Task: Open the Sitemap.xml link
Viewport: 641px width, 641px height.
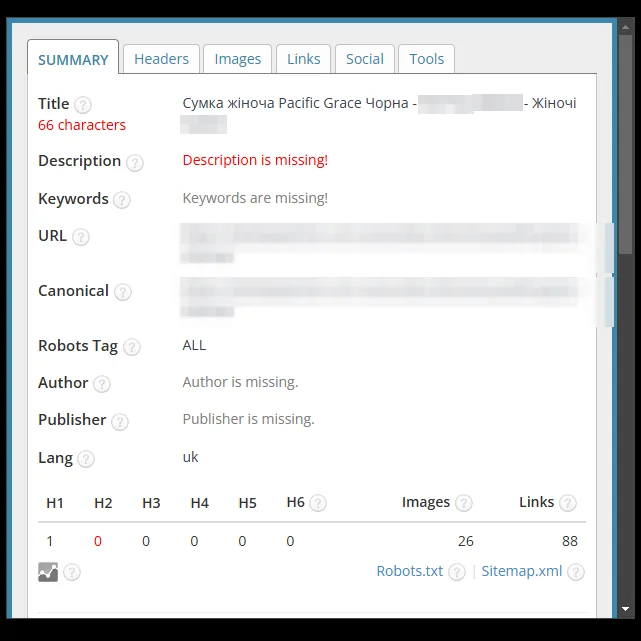Action: [x=522, y=571]
